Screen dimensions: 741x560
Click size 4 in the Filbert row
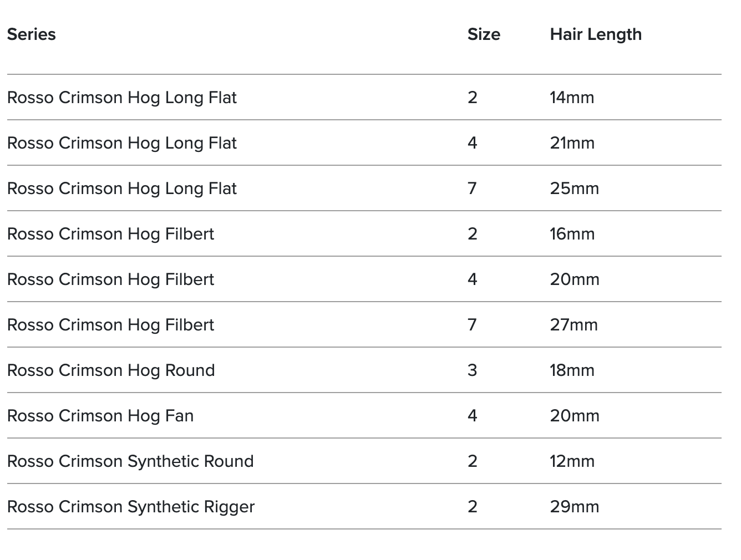coord(472,279)
